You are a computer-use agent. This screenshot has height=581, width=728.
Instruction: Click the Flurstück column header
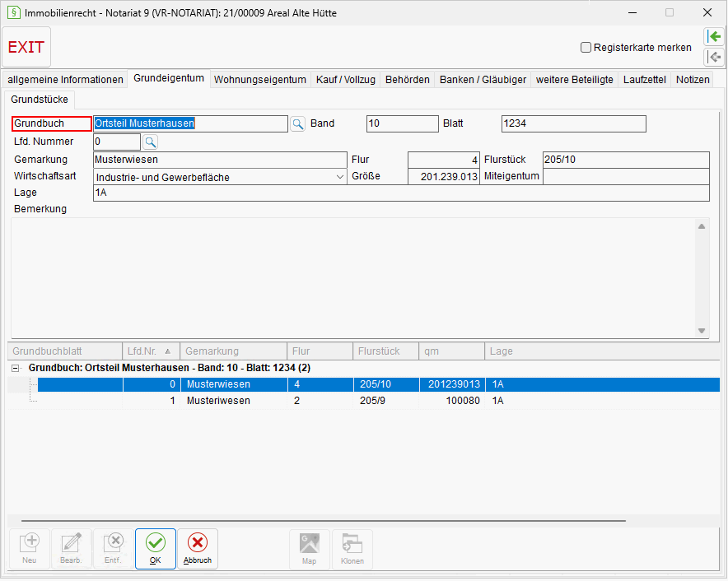point(385,351)
